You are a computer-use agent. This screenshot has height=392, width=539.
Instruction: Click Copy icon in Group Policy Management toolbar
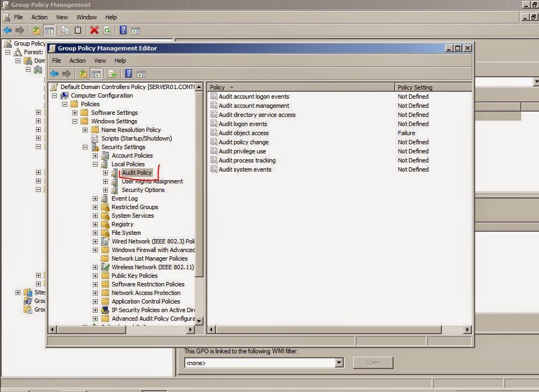pos(65,30)
